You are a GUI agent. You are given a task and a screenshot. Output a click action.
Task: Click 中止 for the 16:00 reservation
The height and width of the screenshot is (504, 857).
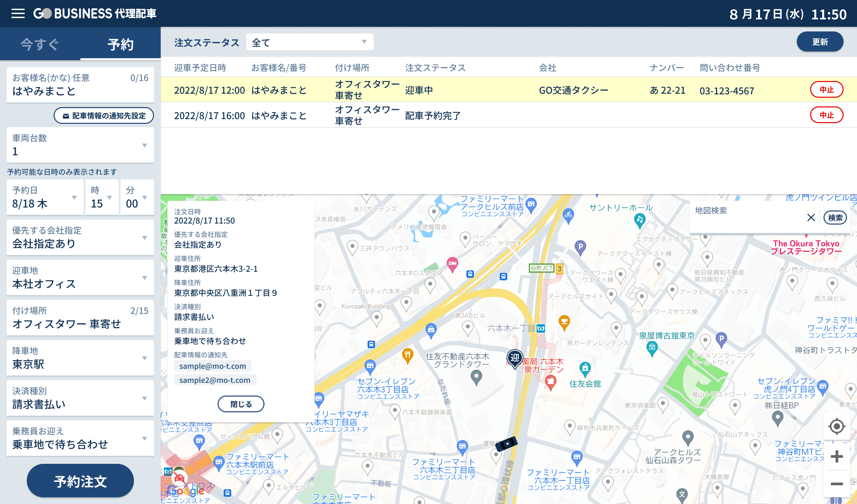click(x=827, y=115)
